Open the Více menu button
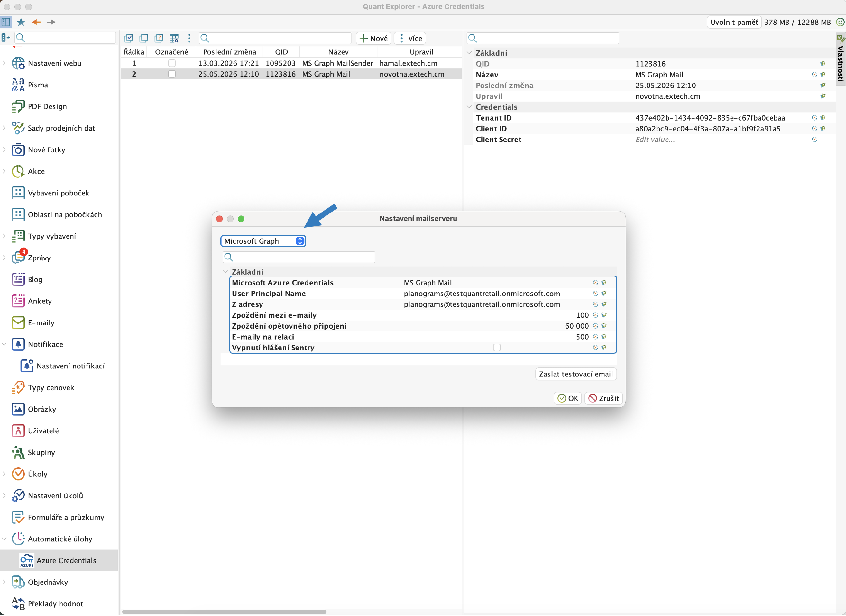This screenshot has width=846, height=616. [410, 38]
